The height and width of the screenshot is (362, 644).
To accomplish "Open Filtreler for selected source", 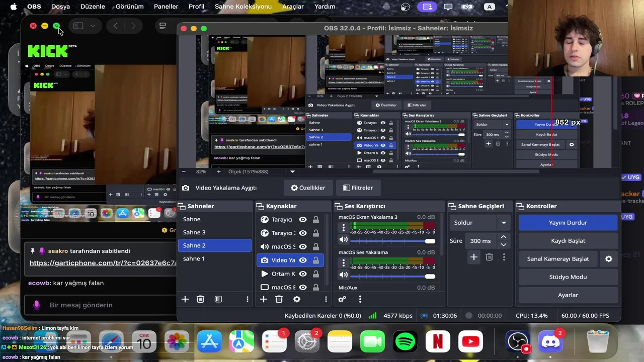I will pyautogui.click(x=358, y=188).
